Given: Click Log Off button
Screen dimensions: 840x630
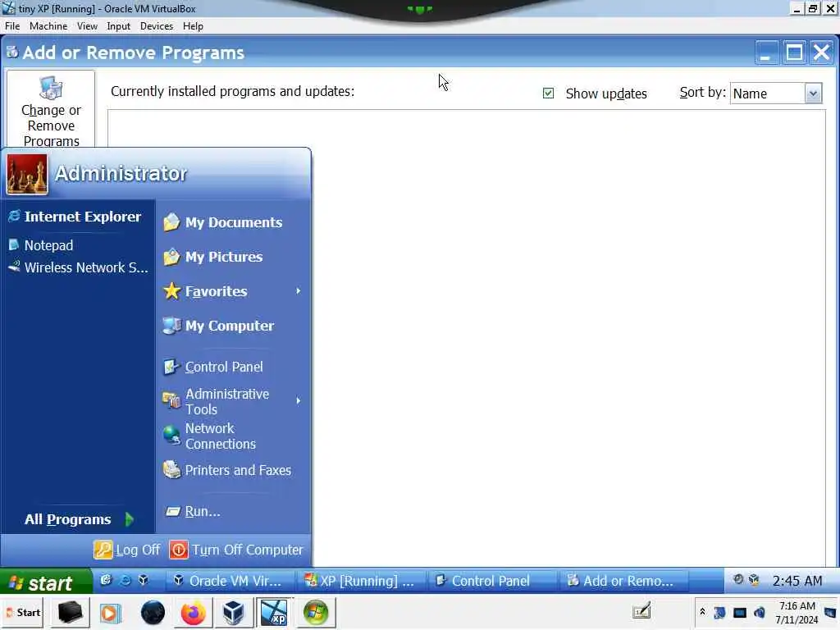Looking at the screenshot, I should (127, 550).
